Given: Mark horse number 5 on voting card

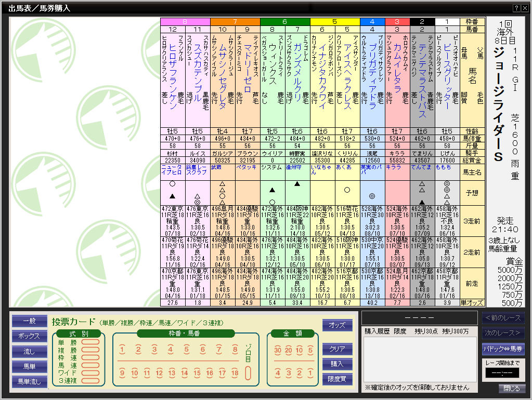Looking at the screenshot, I should click(186, 350).
